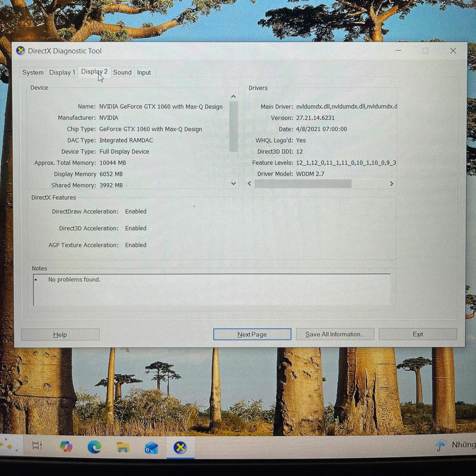Exit the DirectX Diagnostic Tool
The width and height of the screenshot is (476, 476).
[x=418, y=334]
